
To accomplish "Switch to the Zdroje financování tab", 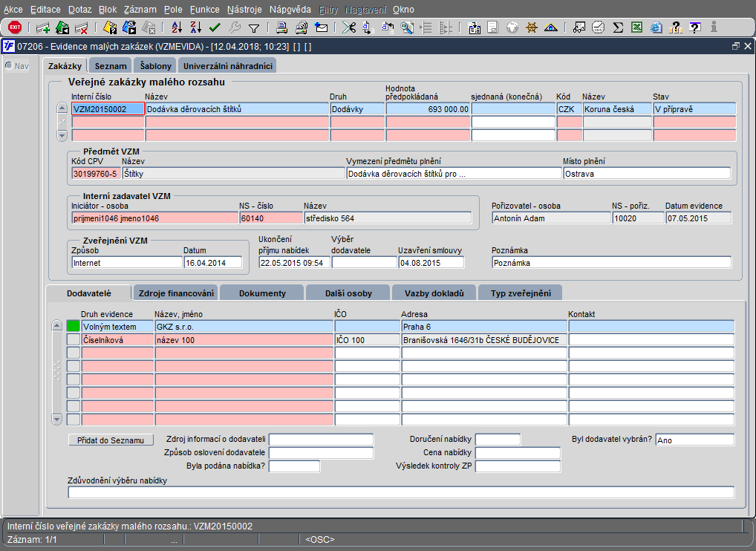I will [177, 293].
